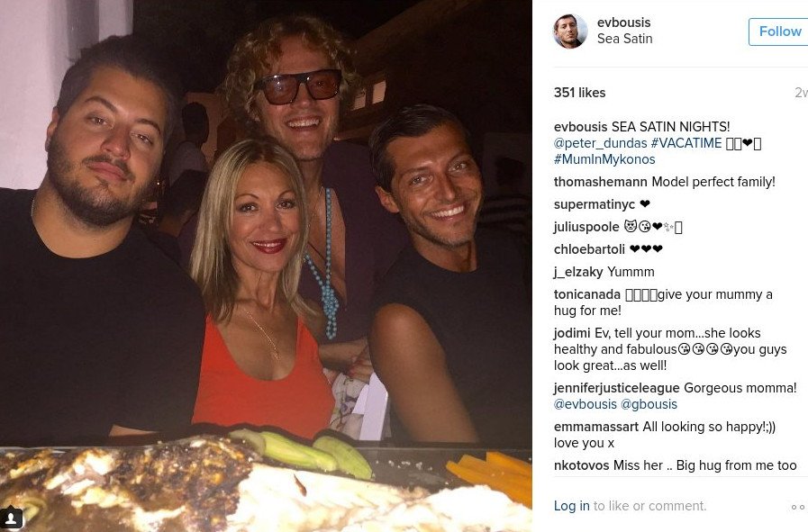Viewport: 808px width, 532px height.
Task: Follow the evbousis account
Action: [x=780, y=32]
